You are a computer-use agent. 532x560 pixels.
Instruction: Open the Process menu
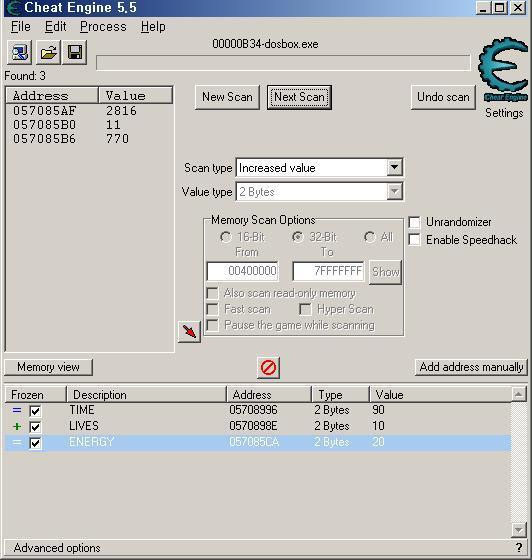103,26
